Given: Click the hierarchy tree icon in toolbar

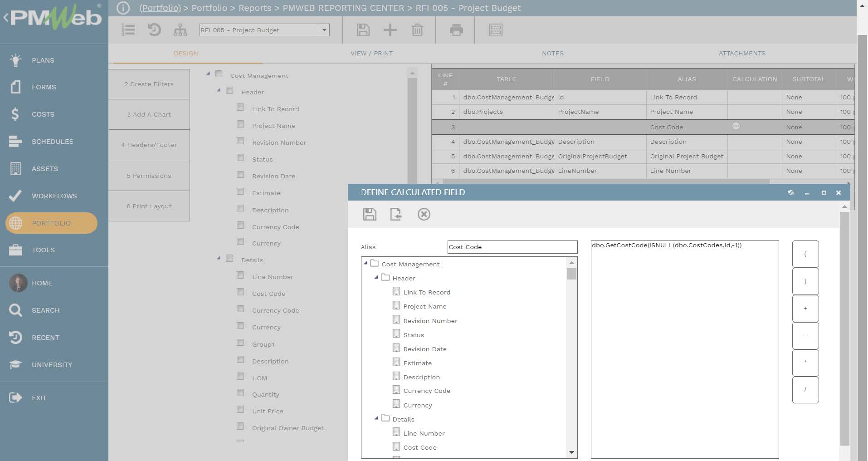Looking at the screenshot, I should click(180, 30).
